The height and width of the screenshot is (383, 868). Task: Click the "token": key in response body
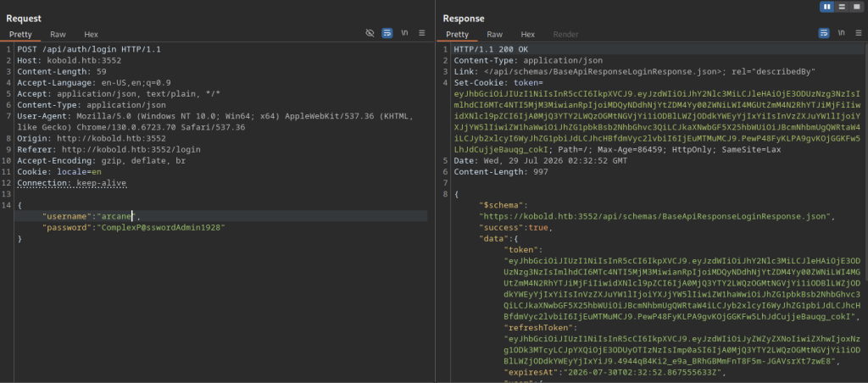pyautogui.click(x=521, y=250)
